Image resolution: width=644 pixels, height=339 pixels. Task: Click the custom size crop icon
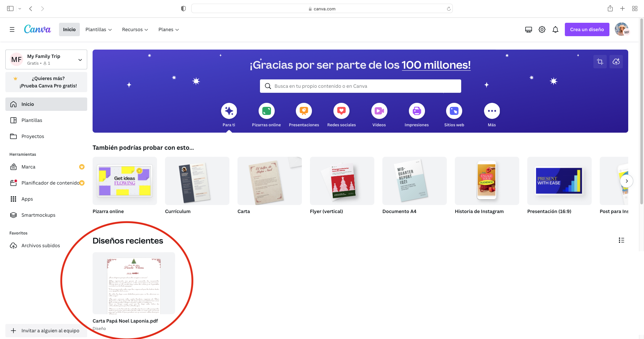point(600,62)
